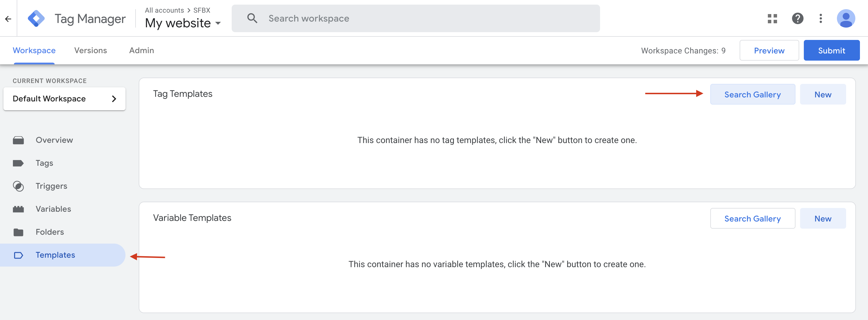Open the profile avatar icon
Image resolution: width=868 pixels, height=320 pixels.
(x=846, y=18)
